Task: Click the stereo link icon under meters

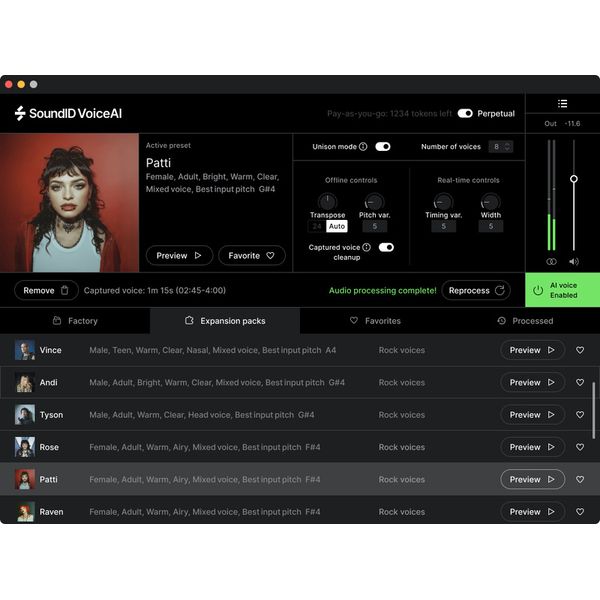Action: pos(551,261)
